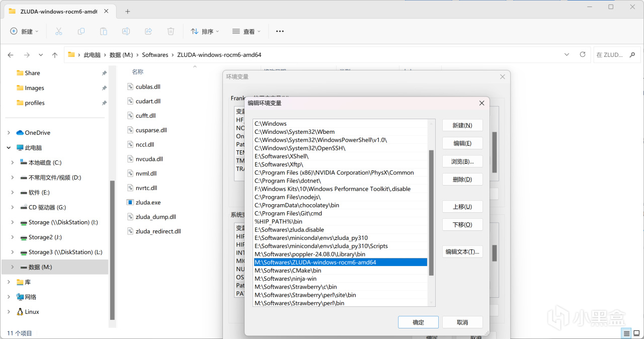This screenshot has height=339, width=644.
Task: Open the See more ellipsis menu
Action: (x=280, y=31)
